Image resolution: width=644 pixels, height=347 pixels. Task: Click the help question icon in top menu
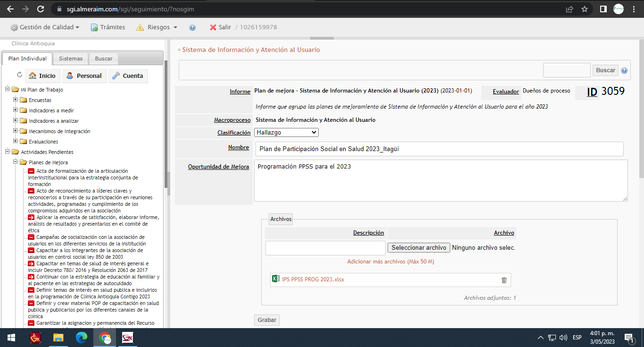[192, 27]
